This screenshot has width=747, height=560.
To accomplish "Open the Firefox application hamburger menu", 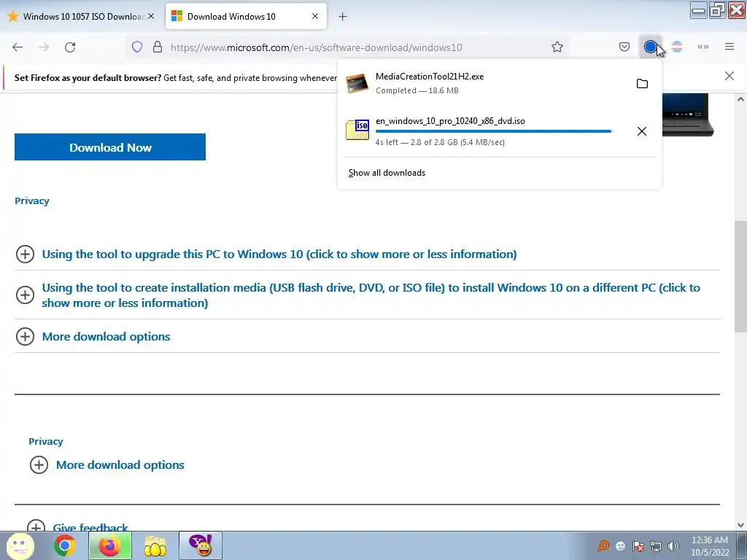I will pos(729,47).
